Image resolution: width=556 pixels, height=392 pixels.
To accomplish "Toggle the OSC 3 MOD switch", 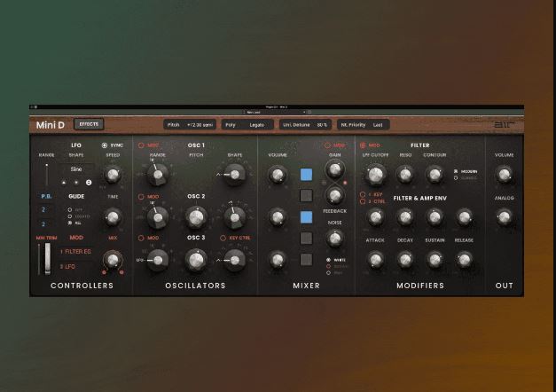I will 141,238.
